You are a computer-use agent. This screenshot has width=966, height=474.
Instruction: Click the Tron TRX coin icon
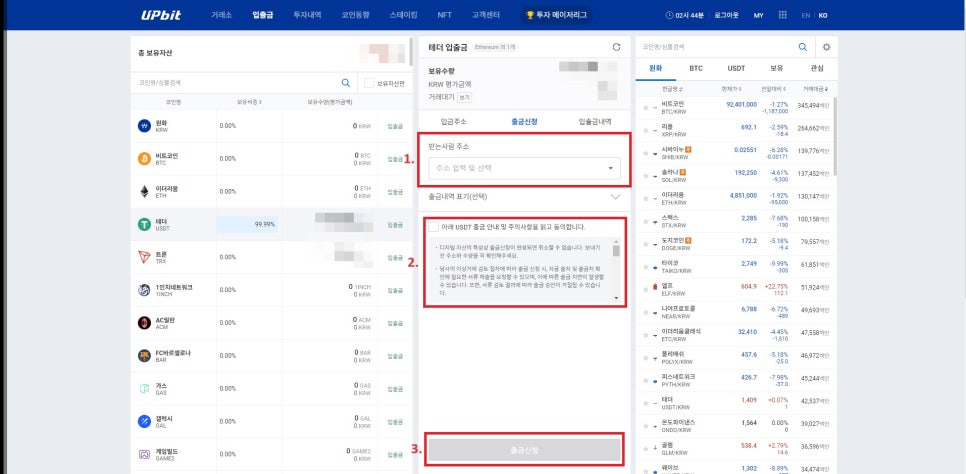click(x=144, y=257)
